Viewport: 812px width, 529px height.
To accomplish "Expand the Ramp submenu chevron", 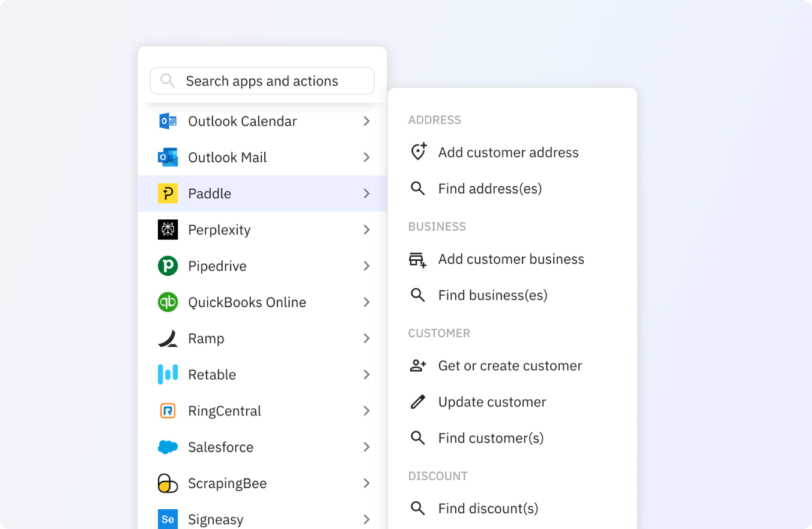I will (366, 338).
